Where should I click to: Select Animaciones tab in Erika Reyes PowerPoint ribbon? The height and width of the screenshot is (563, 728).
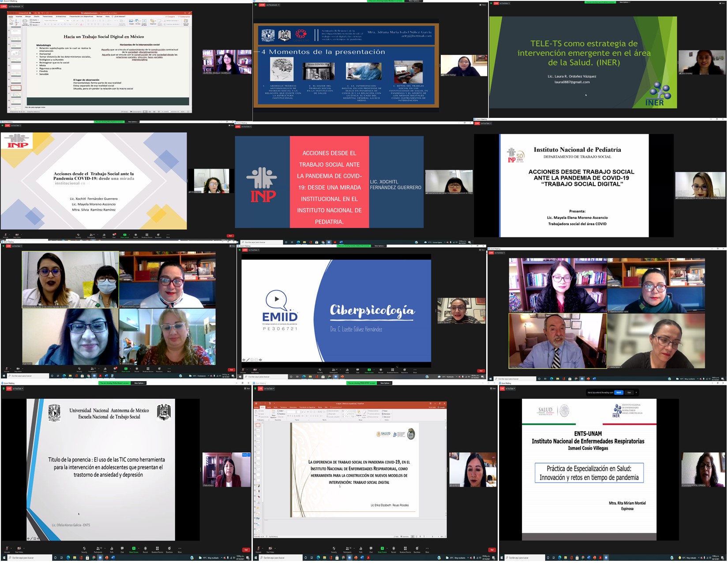point(293,407)
